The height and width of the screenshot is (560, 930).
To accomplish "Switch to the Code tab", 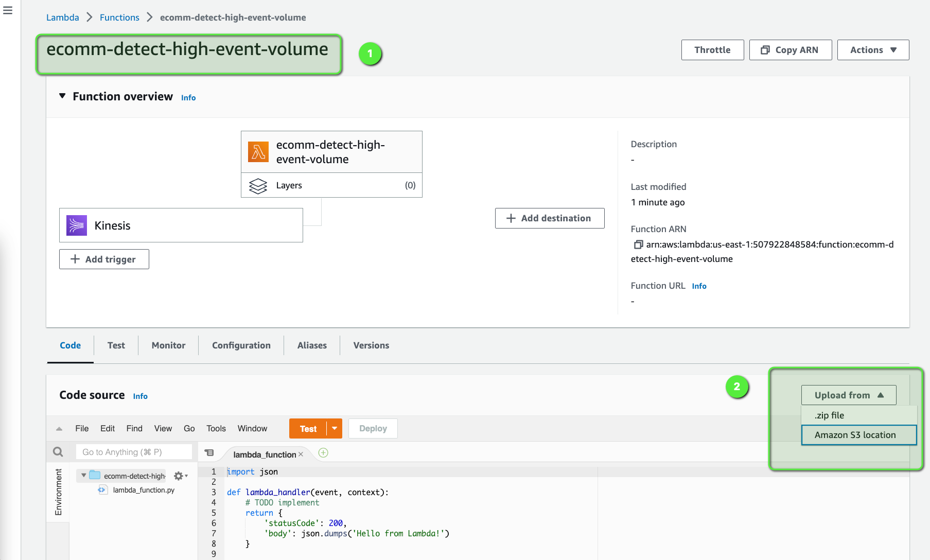I will point(70,345).
